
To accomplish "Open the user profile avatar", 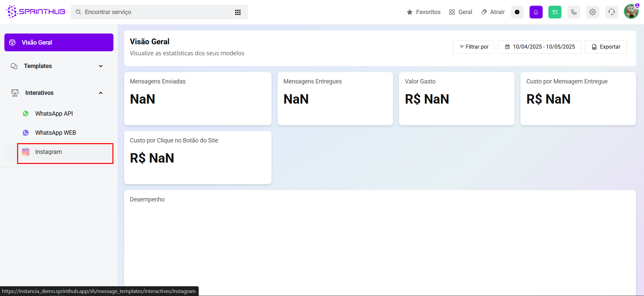I will (x=631, y=12).
